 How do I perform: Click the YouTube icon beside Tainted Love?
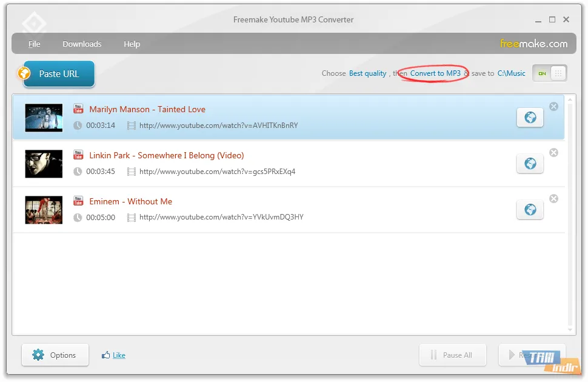point(78,109)
